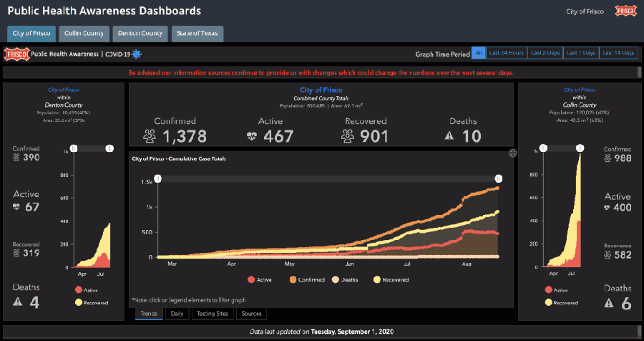Screen dimensions: 644x341
Task: Click the City of Frisco link above Denton County
Action: coord(64,90)
